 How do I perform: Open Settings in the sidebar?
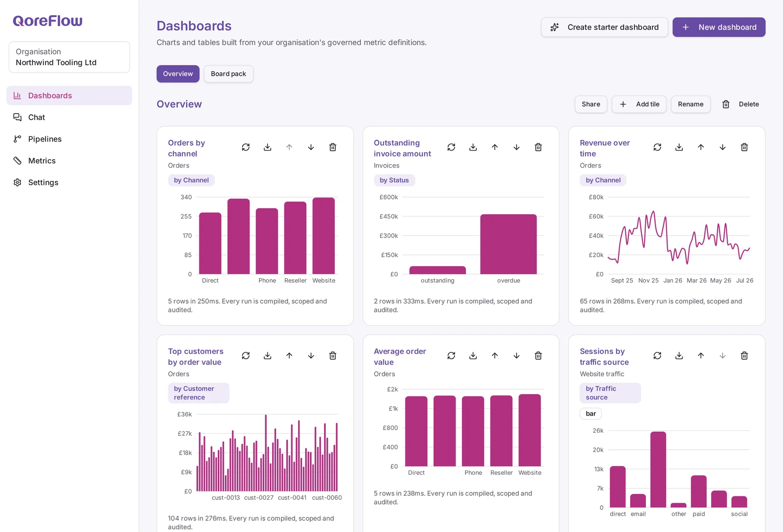pyautogui.click(x=69, y=182)
